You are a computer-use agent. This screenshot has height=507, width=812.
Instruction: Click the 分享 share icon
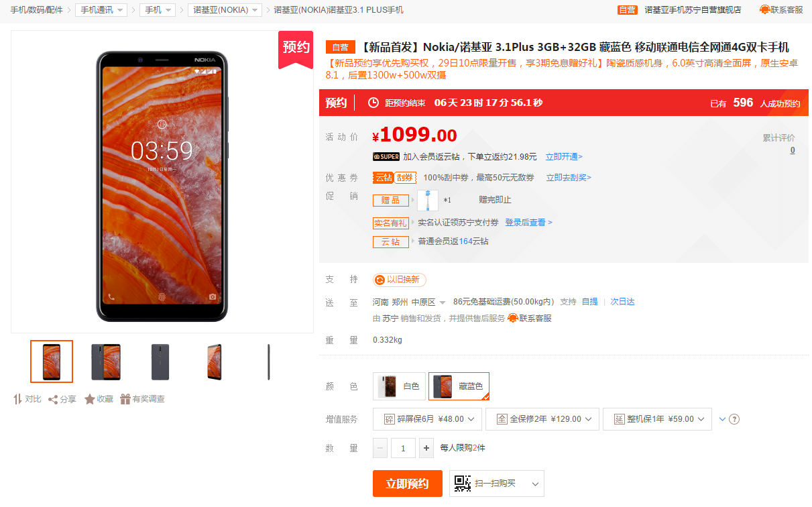[53, 399]
